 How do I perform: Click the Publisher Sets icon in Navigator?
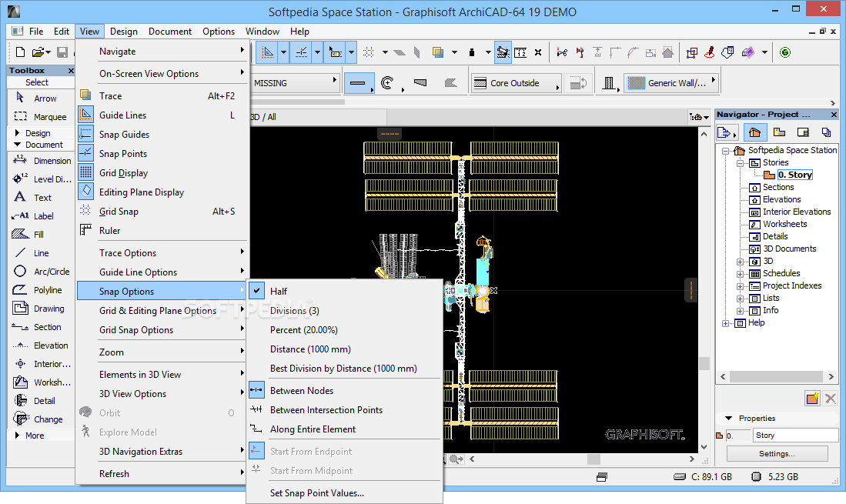(826, 132)
